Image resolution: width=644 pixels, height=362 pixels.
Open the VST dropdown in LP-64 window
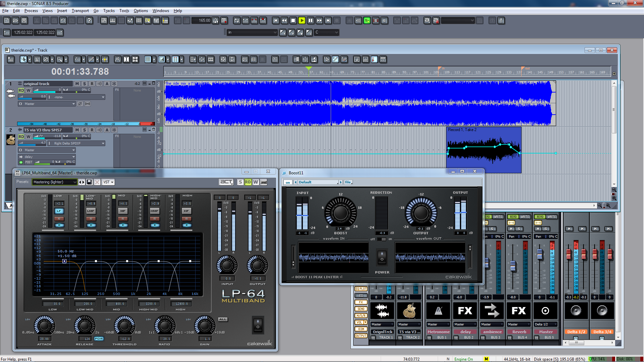tap(108, 182)
